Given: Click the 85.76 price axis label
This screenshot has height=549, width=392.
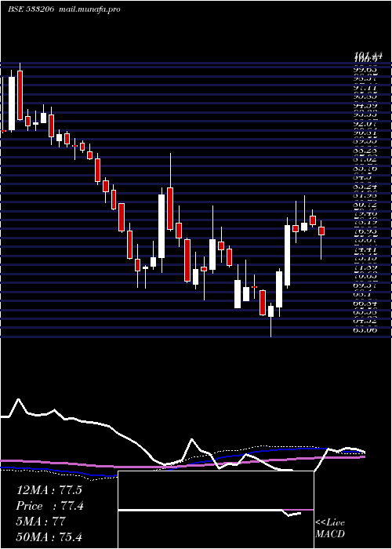Looking at the screenshot, I should tap(365, 169).
